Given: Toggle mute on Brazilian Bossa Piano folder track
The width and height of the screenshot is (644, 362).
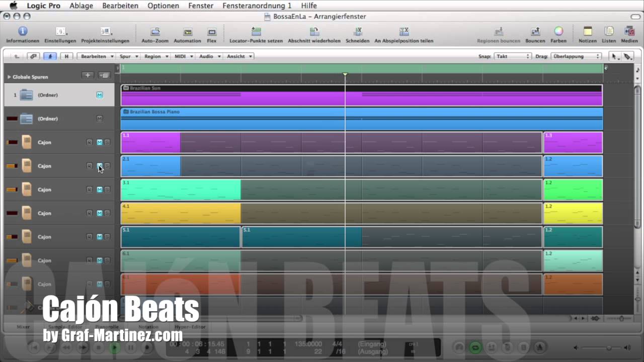Looking at the screenshot, I should click(99, 119).
